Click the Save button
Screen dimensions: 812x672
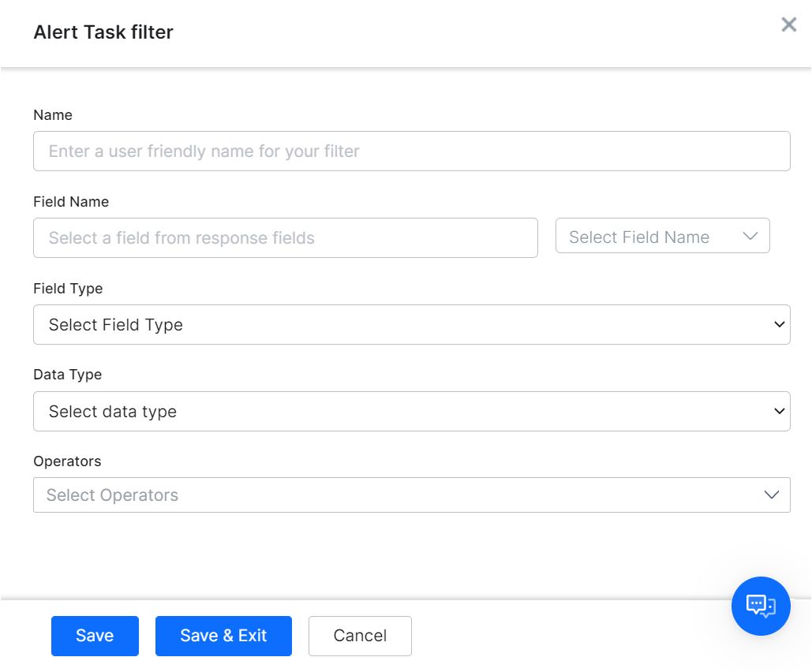[x=95, y=636]
